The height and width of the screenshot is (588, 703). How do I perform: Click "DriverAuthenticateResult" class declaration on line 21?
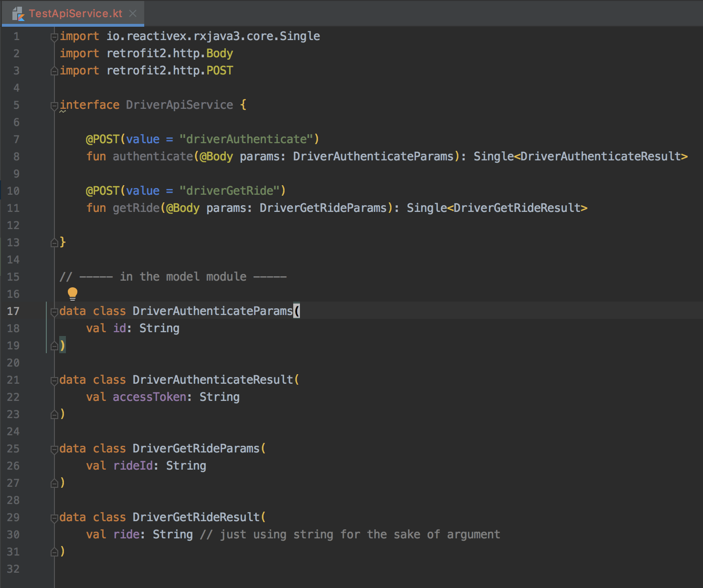(213, 380)
